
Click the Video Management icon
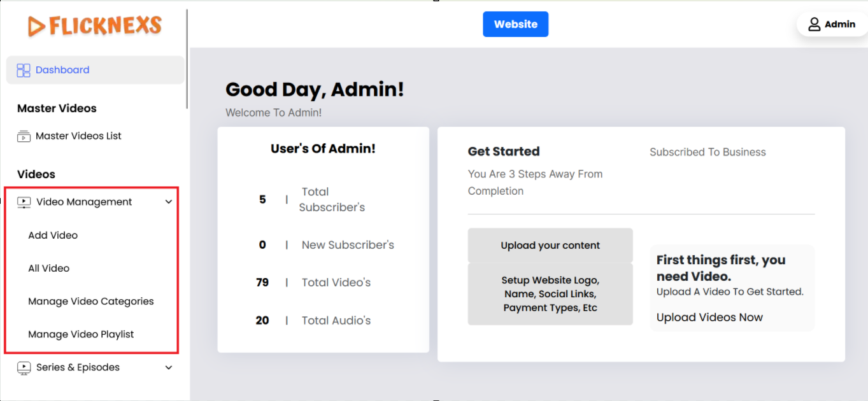24,202
